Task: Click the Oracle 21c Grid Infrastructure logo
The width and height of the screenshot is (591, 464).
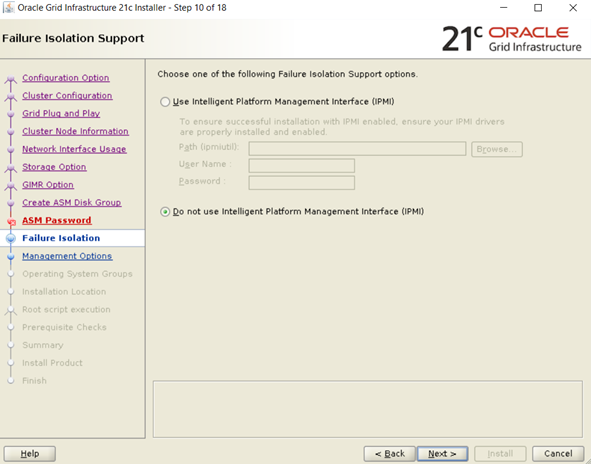Action: coord(511,39)
